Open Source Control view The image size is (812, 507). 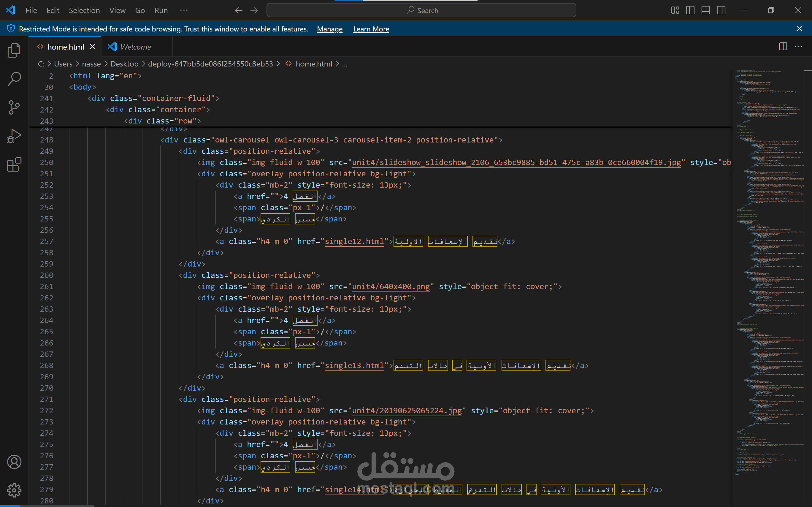tap(14, 107)
